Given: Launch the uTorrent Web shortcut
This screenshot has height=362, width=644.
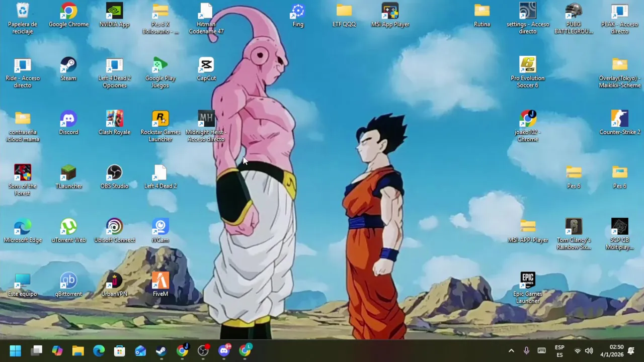Looking at the screenshot, I should coord(69,231).
